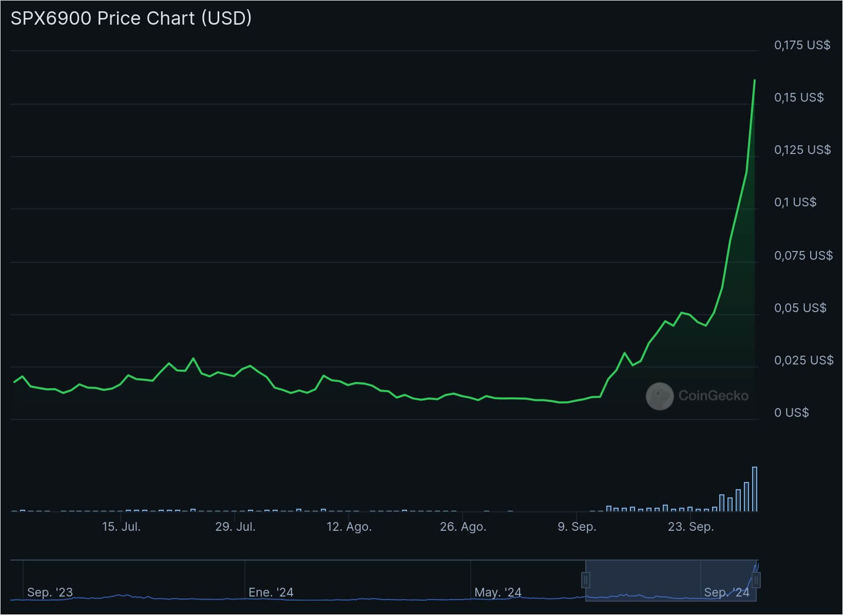Click the 0,125 US$ axis label

(802, 150)
